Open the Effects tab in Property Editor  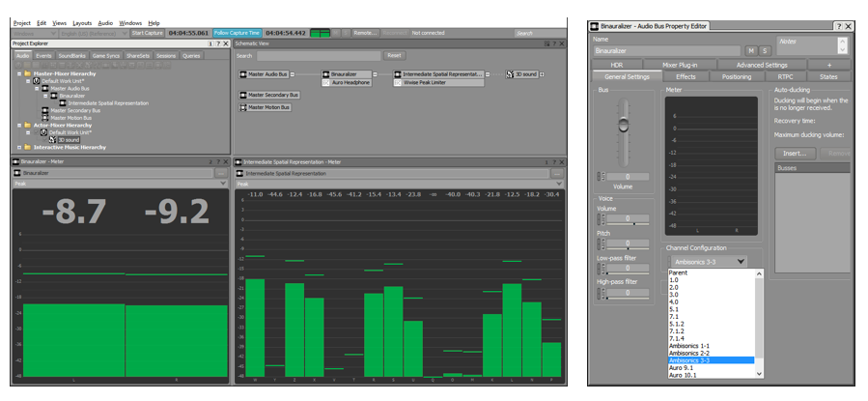coord(686,76)
